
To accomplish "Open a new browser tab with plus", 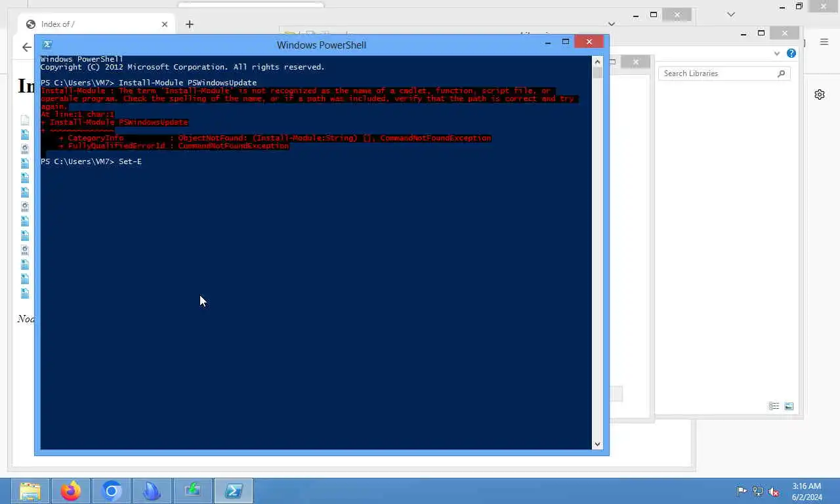I will [x=190, y=24].
